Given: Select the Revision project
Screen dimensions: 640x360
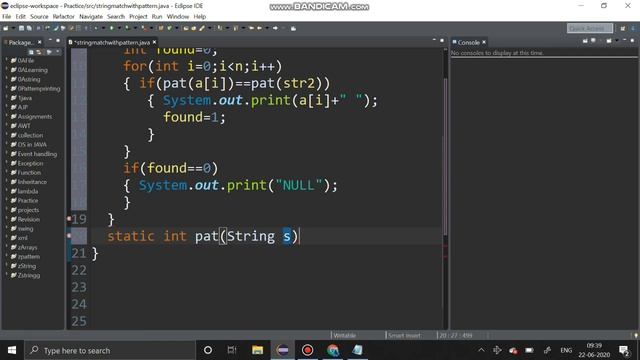Looking at the screenshot, I should 28,219.
